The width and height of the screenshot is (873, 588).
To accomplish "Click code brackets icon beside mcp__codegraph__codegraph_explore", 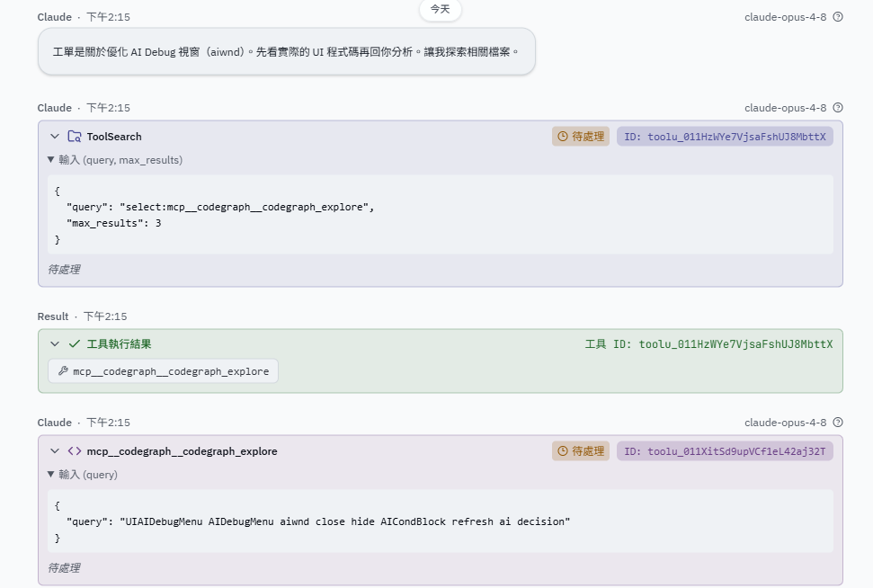I will click(75, 451).
